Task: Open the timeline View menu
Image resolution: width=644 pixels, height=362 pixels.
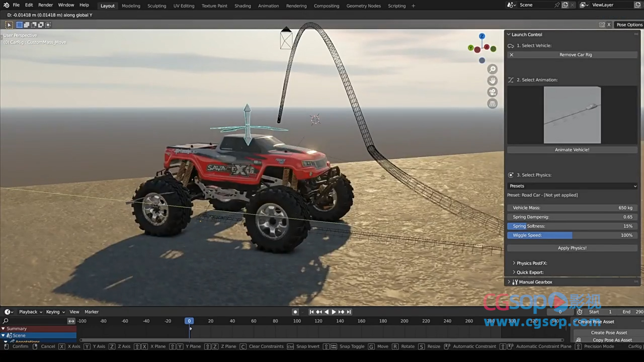Action: (x=74, y=312)
